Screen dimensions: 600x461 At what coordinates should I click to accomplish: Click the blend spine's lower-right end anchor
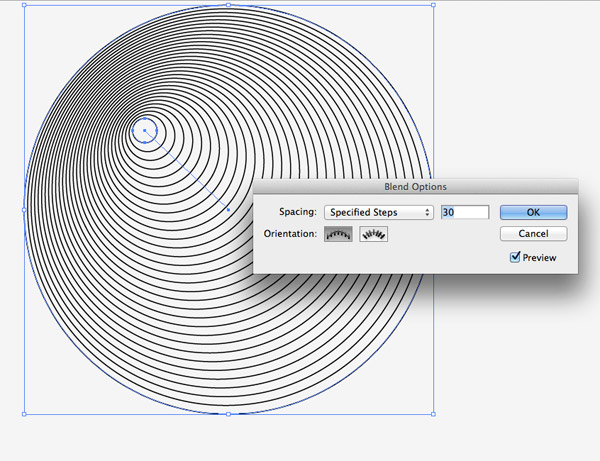coord(228,210)
